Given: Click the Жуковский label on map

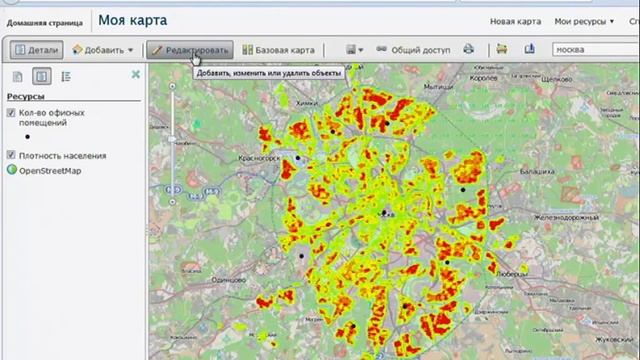Looking at the screenshot, I should click(x=614, y=340).
